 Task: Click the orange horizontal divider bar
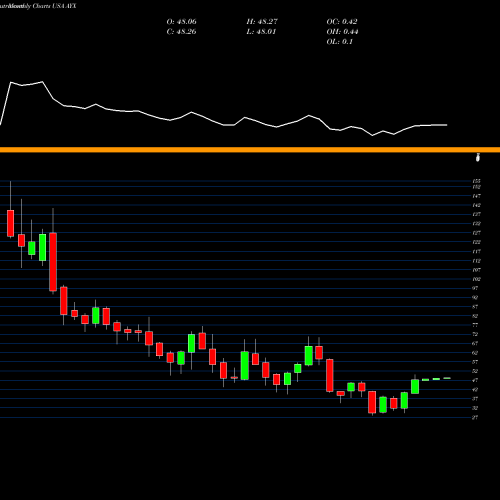250,150
